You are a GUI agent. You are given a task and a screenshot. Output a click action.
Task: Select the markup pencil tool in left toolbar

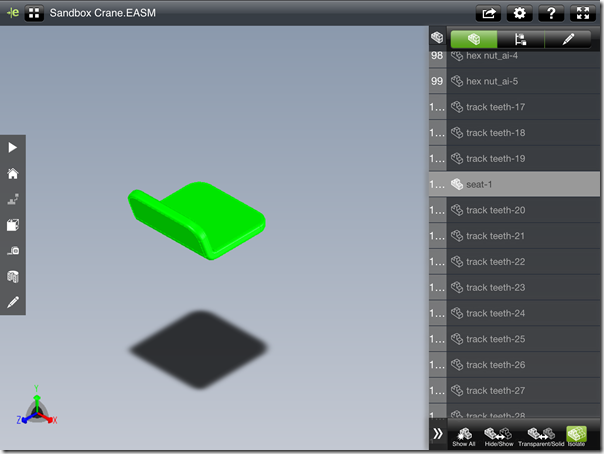tap(13, 302)
